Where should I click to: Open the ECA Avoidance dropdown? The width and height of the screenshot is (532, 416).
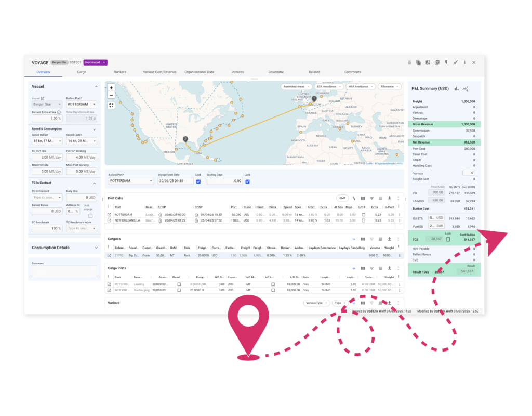(x=328, y=87)
